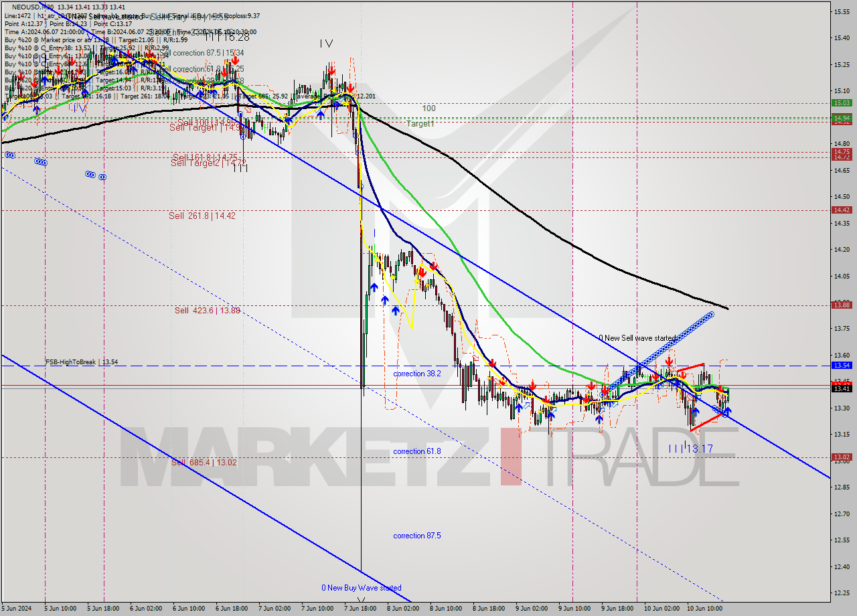Click the green 'Target1' label

(420, 124)
